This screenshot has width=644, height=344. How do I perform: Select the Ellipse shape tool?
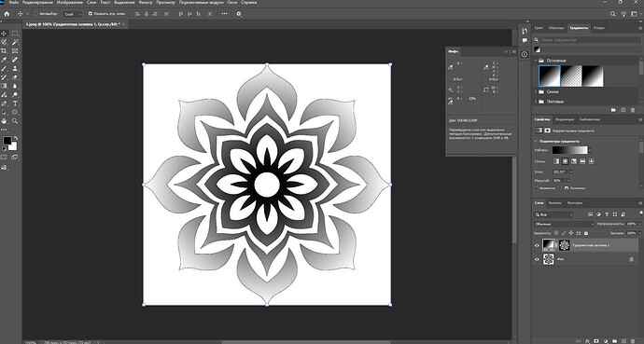pyautogui.click(x=15, y=113)
